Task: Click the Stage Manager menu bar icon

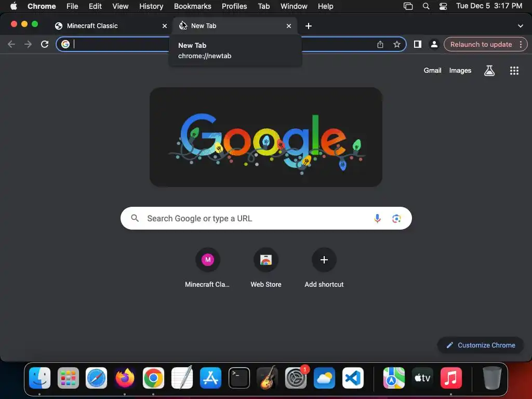Action: pyautogui.click(x=408, y=6)
